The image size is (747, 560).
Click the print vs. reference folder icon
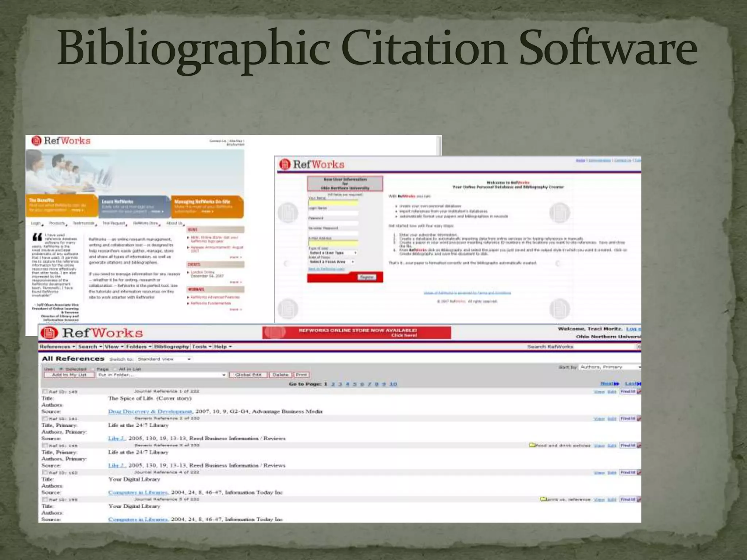[543, 499]
